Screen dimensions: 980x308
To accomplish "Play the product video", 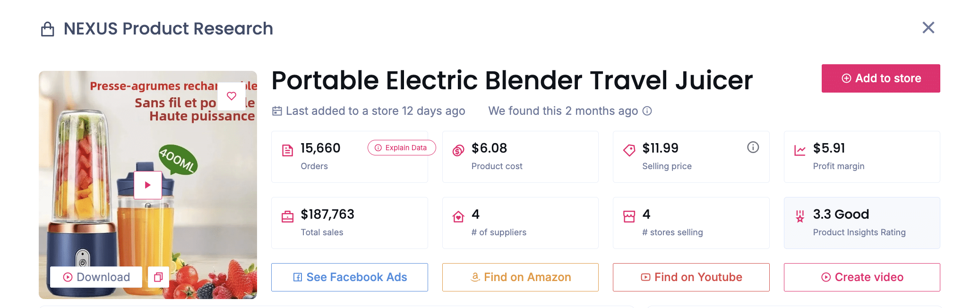I will pyautogui.click(x=147, y=185).
